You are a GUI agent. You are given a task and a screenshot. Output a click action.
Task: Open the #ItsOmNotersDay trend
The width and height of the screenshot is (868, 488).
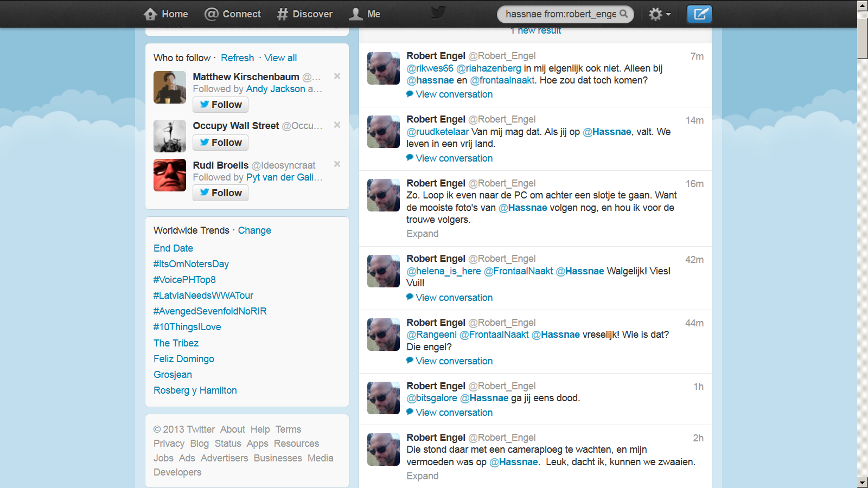click(191, 264)
